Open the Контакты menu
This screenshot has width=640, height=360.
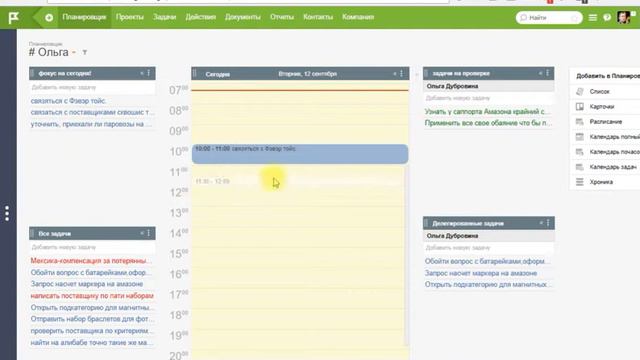tap(318, 17)
